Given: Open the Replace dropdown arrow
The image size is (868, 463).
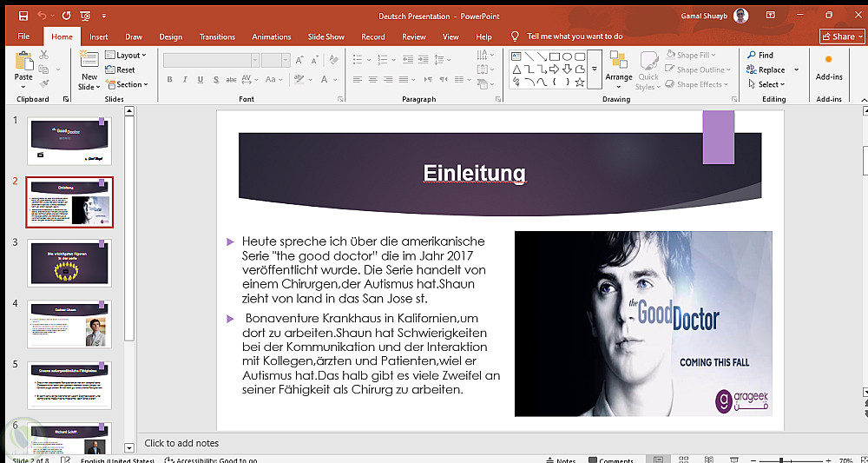Looking at the screenshot, I should pos(796,69).
